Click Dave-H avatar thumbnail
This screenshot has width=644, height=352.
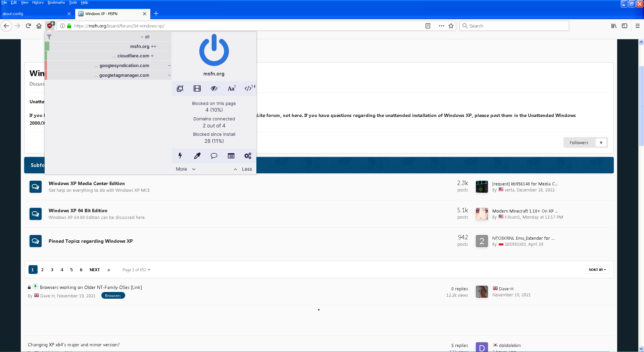[482, 292]
